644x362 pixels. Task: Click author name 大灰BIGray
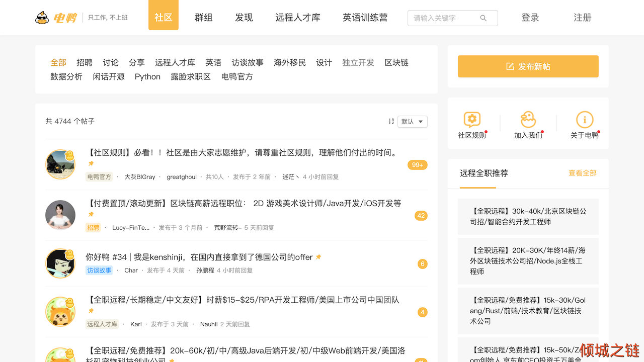(x=140, y=177)
